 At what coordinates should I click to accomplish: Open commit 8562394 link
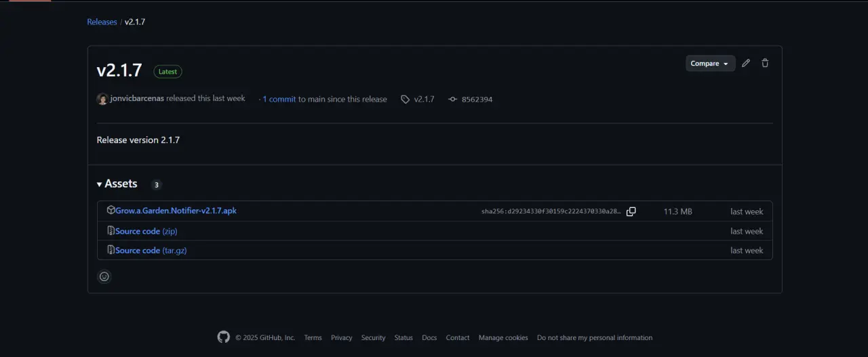tap(477, 99)
